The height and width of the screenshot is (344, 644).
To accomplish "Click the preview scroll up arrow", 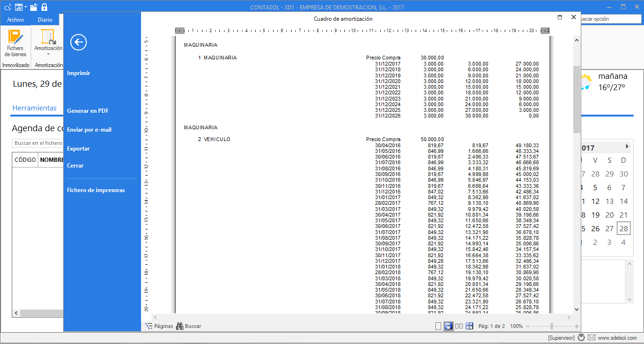I will [x=577, y=41].
